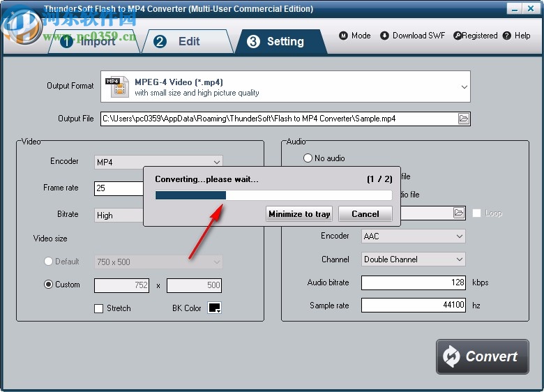Image resolution: width=544 pixels, height=392 pixels.
Task: Enable the Stretch checkbox
Action: coord(99,308)
